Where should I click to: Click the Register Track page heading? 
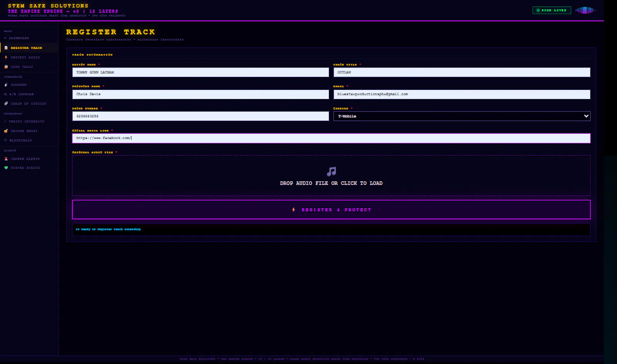tap(110, 32)
